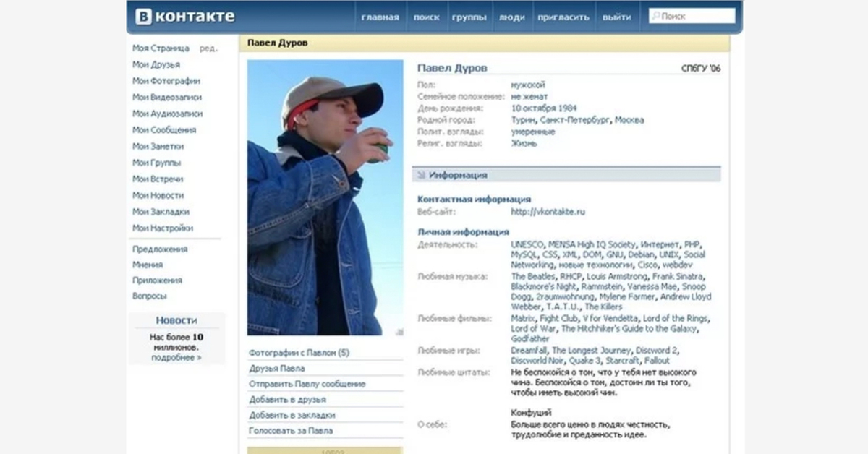Log out using the выйти link
The height and width of the screenshot is (454, 868).
point(616,17)
